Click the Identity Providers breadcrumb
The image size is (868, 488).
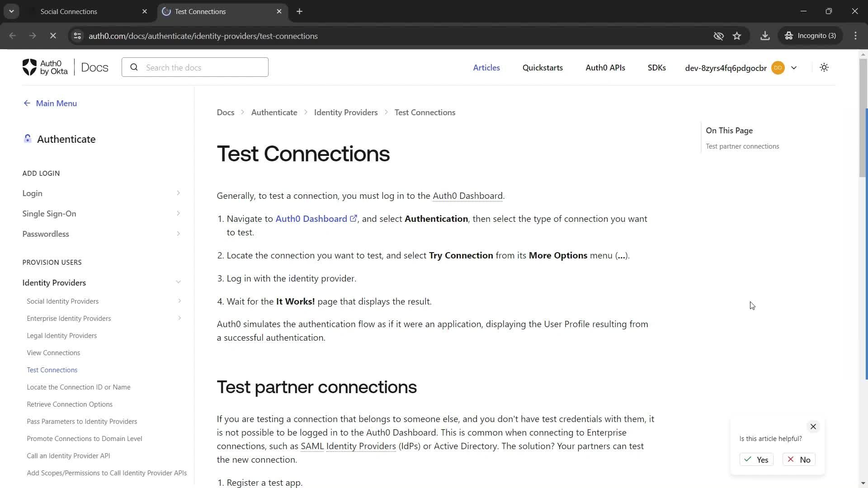click(x=346, y=113)
